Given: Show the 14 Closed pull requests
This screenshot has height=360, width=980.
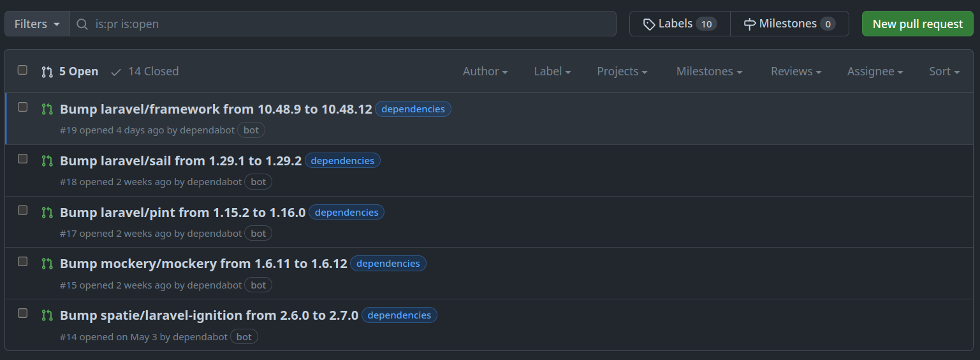Looking at the screenshot, I should (x=145, y=71).
